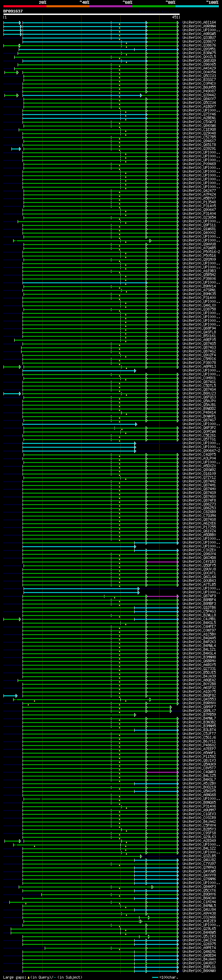Select the UniRef100_Q5CCU4 row label
The height and width of the screenshot is (980, 222).
[199, 103]
